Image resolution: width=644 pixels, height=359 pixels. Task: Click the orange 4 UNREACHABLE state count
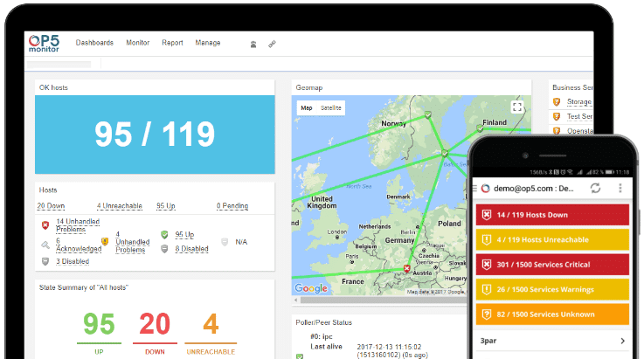211,324
